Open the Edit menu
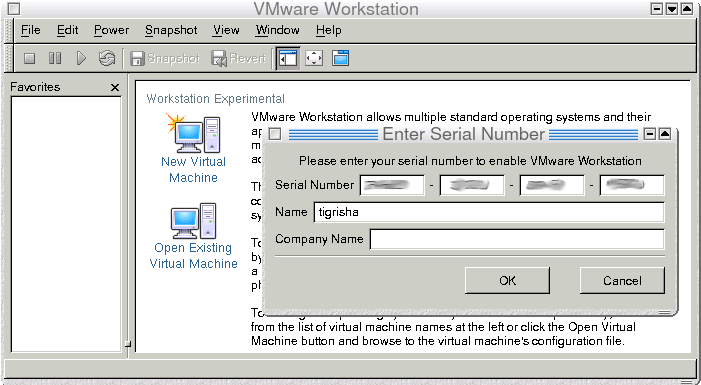701x385 pixels. (x=68, y=30)
